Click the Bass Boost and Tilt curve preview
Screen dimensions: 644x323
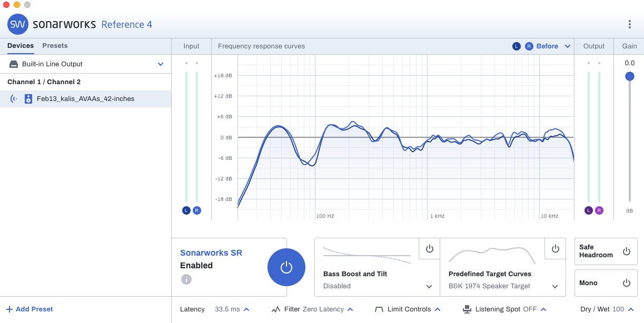[367, 255]
